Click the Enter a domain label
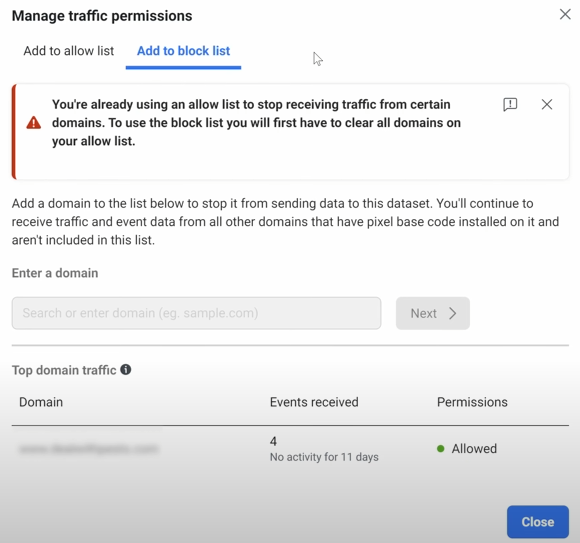The height and width of the screenshot is (543, 580). click(55, 273)
